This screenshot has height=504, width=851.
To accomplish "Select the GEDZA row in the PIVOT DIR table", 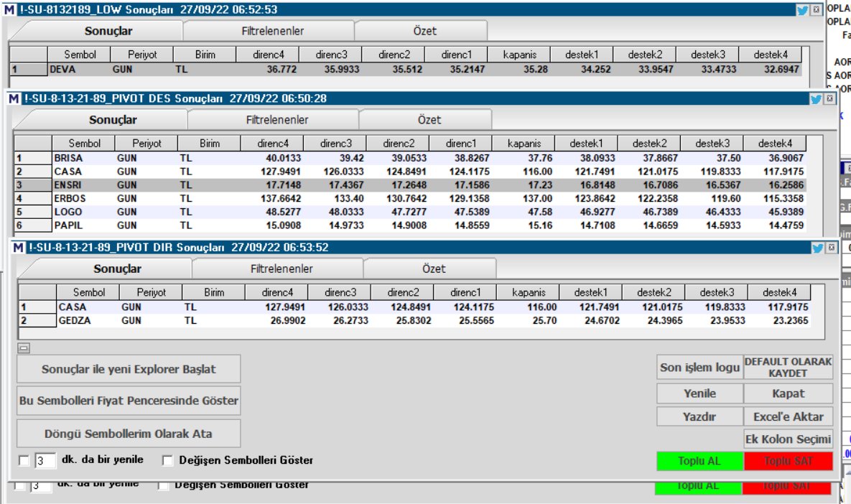I will [x=414, y=321].
